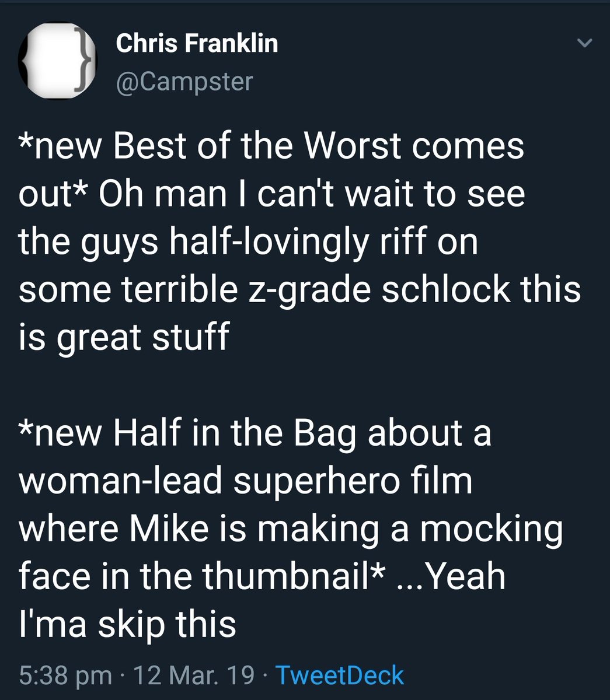Image resolution: width=610 pixels, height=700 pixels.
Task: Expand the tweet options chevron
Action: (585, 44)
